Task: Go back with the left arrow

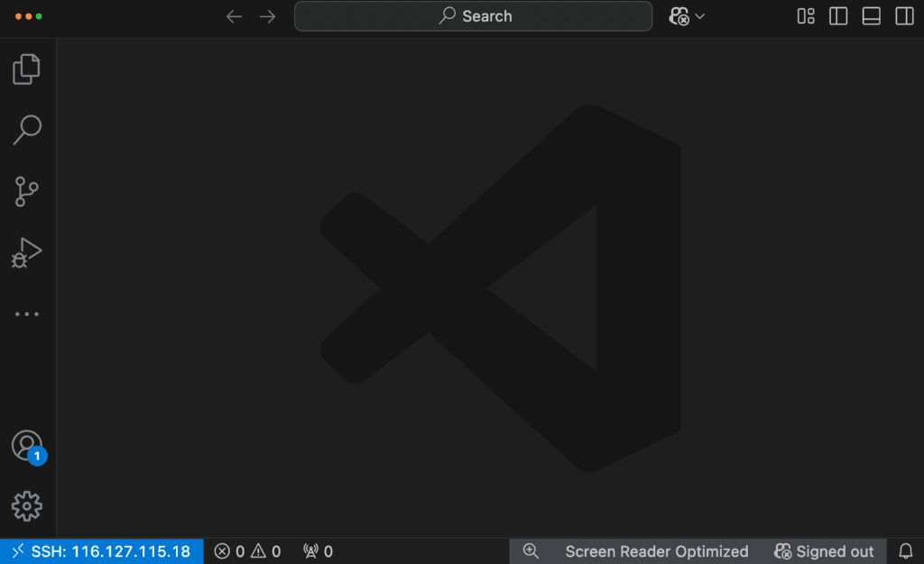Action: point(234,16)
